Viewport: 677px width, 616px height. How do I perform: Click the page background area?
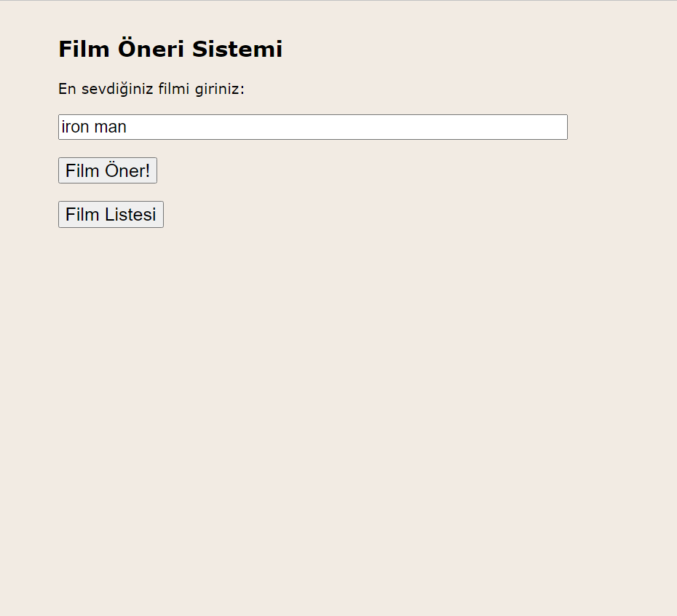364,400
